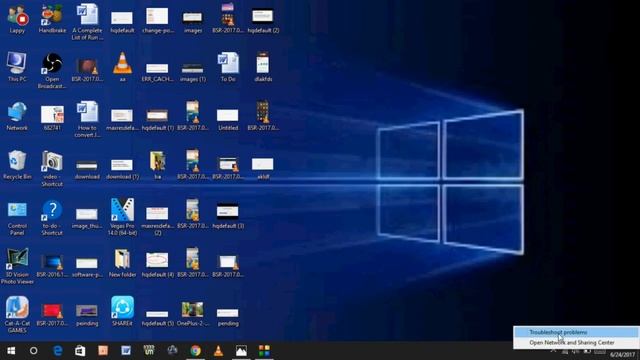The width and height of the screenshot is (640, 360).
Task: Select the This PC desktop icon
Action: click(x=17, y=67)
